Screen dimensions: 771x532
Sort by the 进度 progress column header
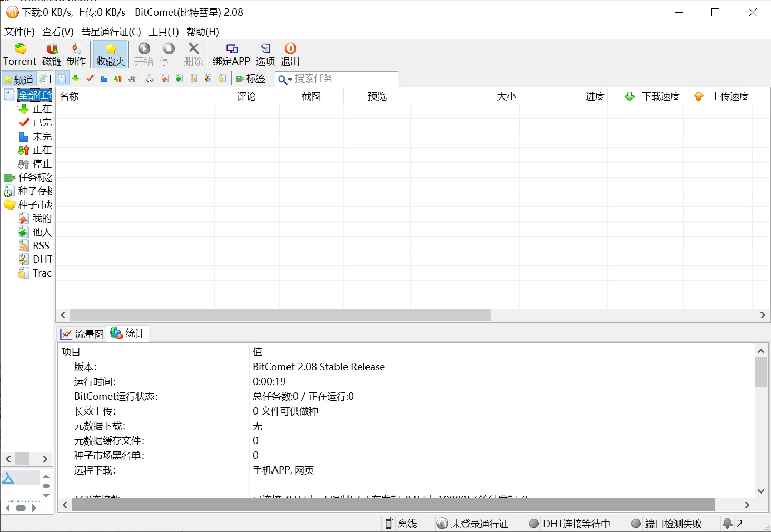click(564, 96)
